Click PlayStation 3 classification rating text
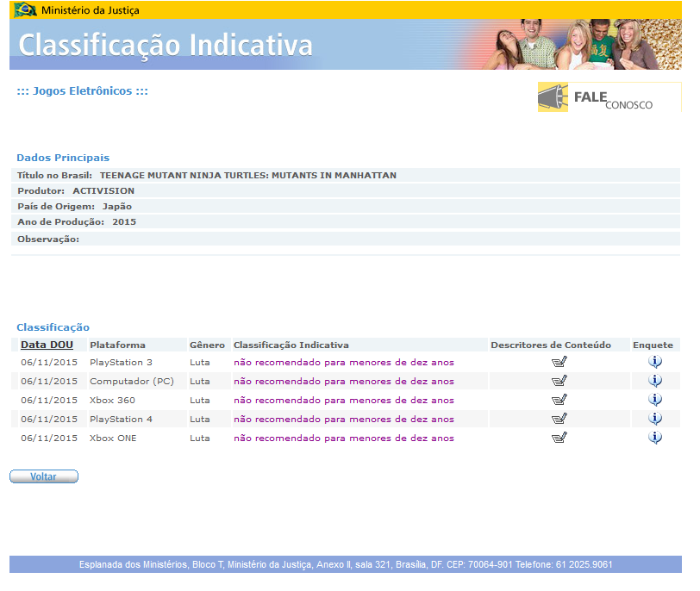Screen dimensions: 700x591 click(x=343, y=362)
